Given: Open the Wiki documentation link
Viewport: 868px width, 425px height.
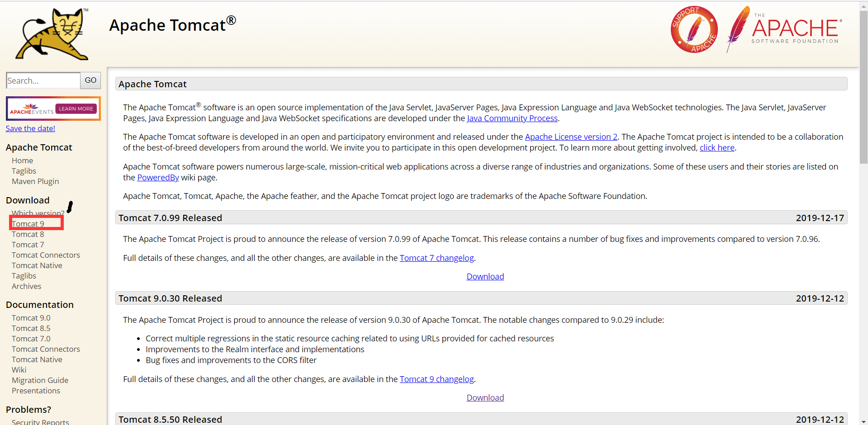Looking at the screenshot, I should (19, 370).
